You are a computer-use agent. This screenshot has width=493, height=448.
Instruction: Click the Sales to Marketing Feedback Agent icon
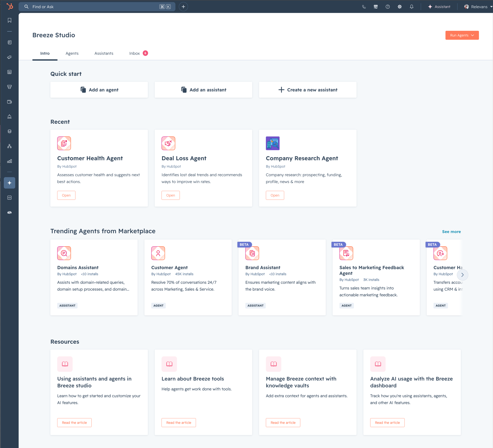click(x=346, y=253)
